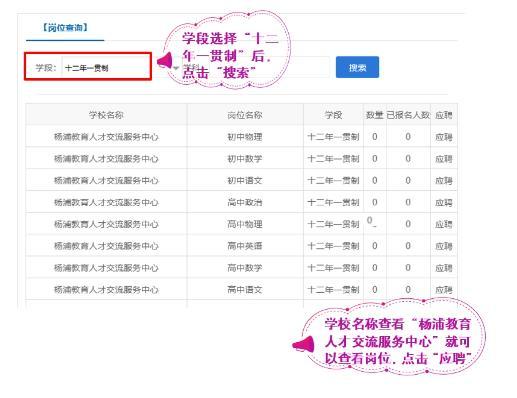Screen dimensions: 517x398
Task: Click 应聘 for 高中物理 row
Action: 444,224
